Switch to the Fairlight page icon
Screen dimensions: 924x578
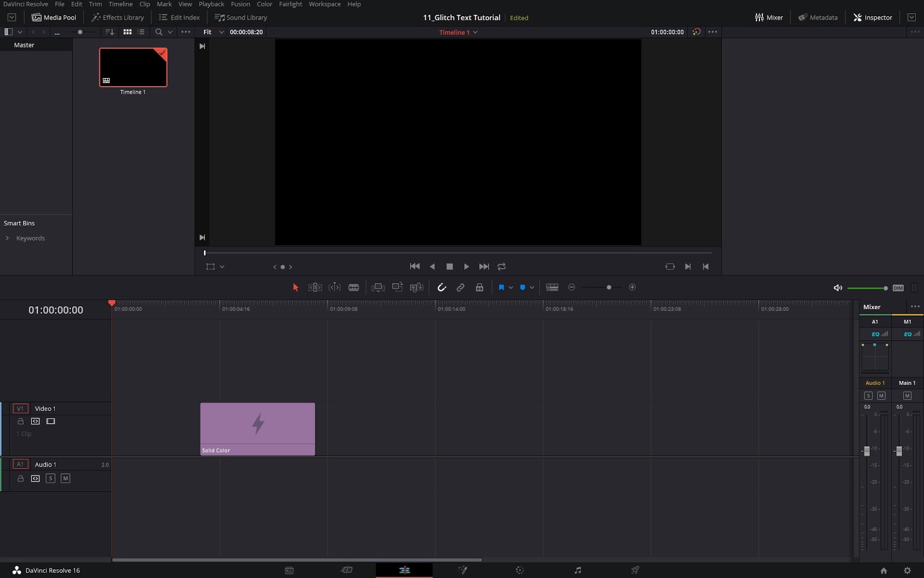pyautogui.click(x=577, y=570)
